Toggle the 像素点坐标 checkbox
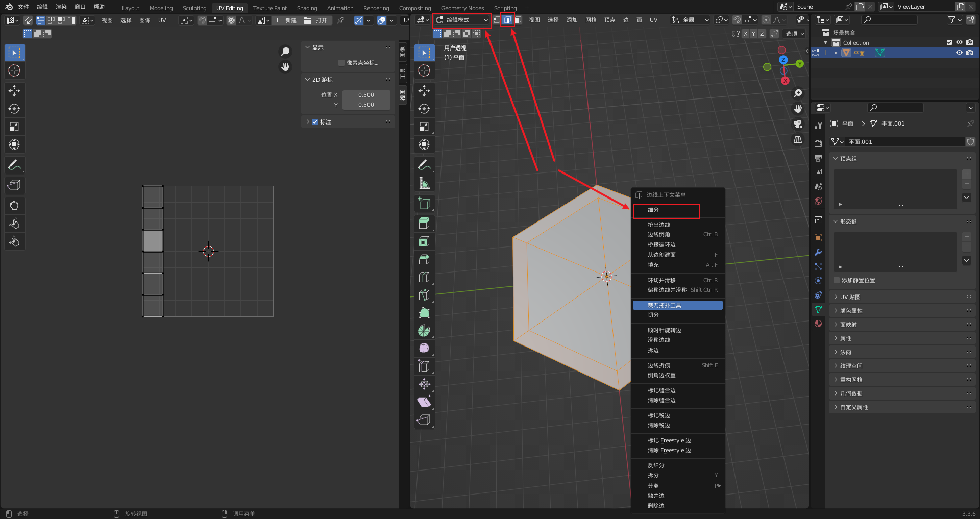This screenshot has height=519, width=980. (x=341, y=63)
